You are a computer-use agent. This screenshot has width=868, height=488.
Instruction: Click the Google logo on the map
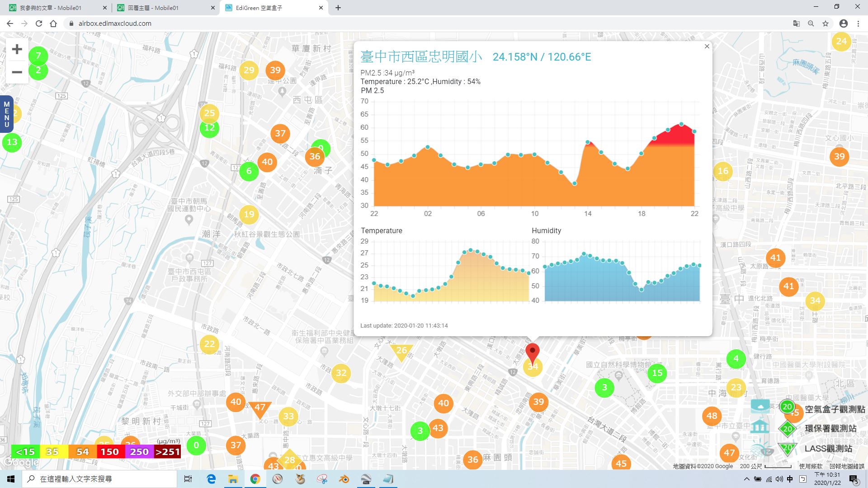tap(21, 463)
